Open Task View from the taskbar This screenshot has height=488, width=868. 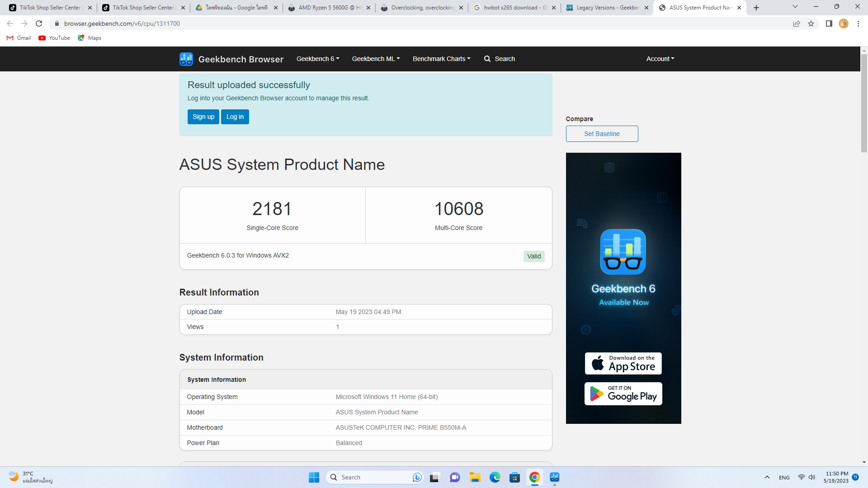point(434,477)
